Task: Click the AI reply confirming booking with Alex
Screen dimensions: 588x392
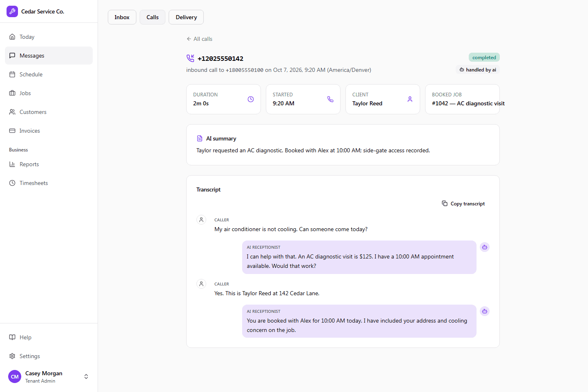Action: tap(359, 321)
